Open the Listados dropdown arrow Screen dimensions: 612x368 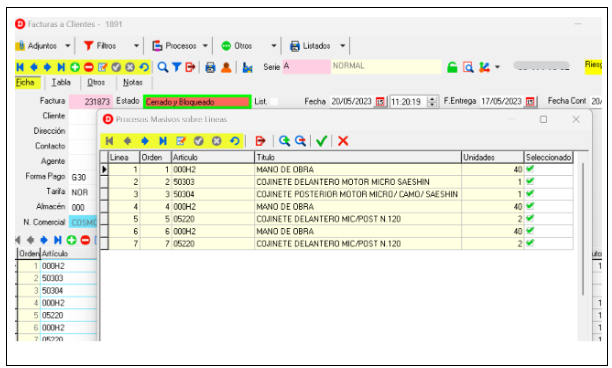coord(342,46)
